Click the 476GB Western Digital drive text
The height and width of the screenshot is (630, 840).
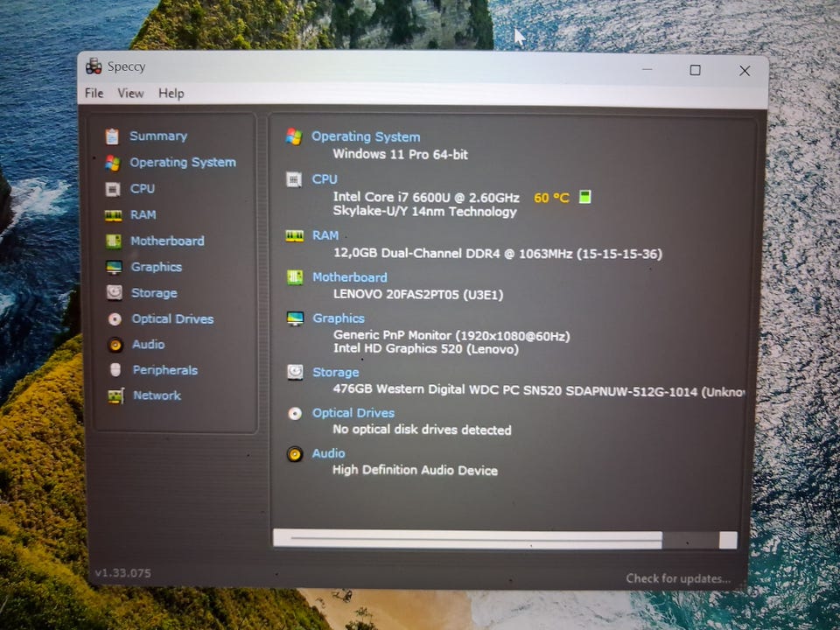(x=538, y=390)
